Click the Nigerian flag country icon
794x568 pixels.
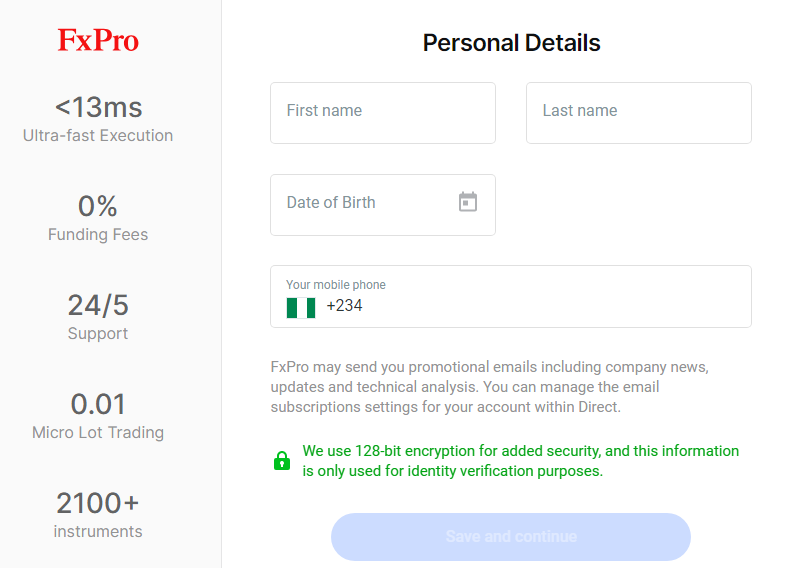300,307
